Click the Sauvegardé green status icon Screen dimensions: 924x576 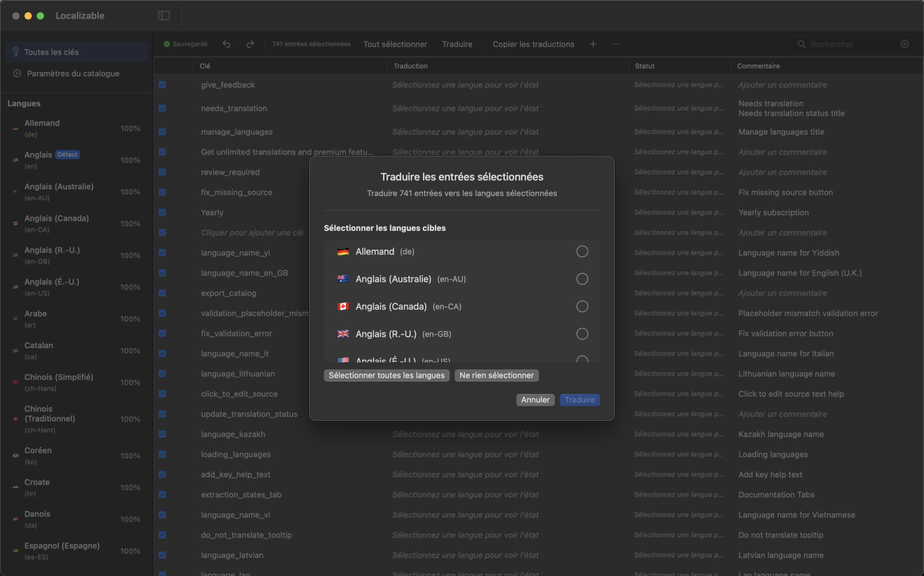tap(167, 44)
